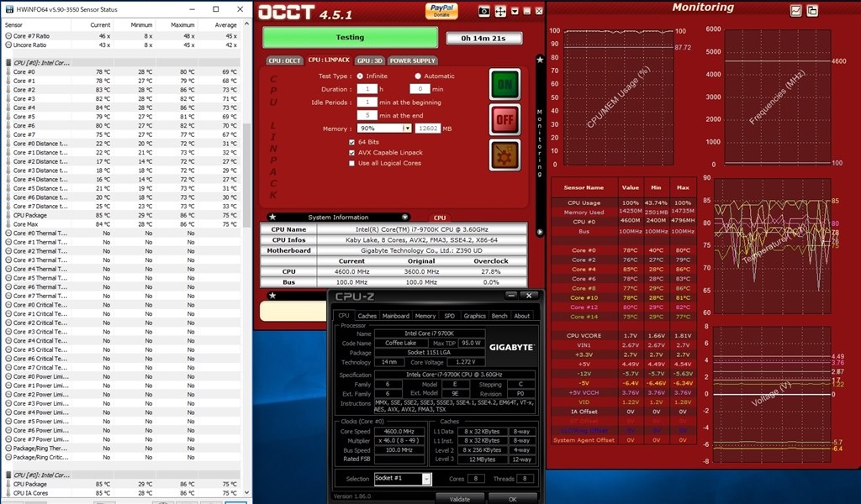Toggle the 64 Bits checkbox

tap(351, 142)
